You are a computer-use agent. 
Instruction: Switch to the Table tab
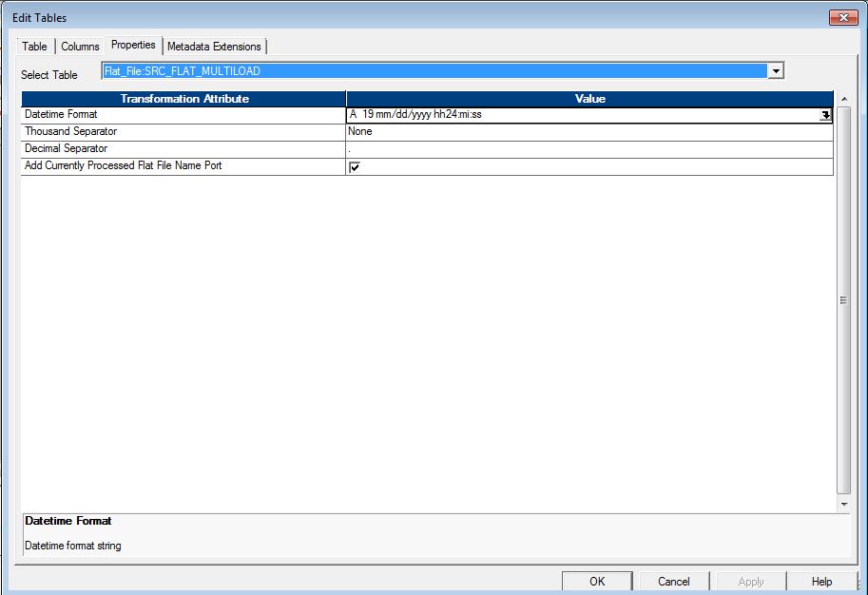[x=34, y=46]
